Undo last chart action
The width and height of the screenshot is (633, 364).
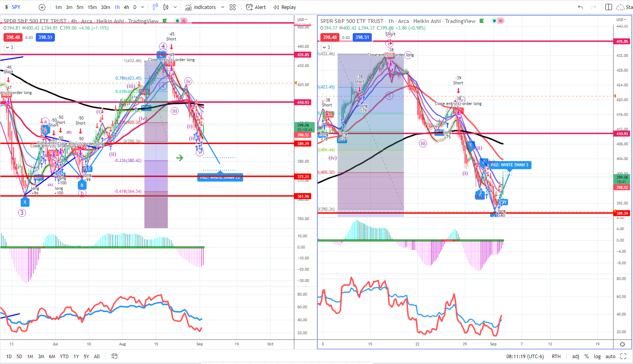click(580, 7)
